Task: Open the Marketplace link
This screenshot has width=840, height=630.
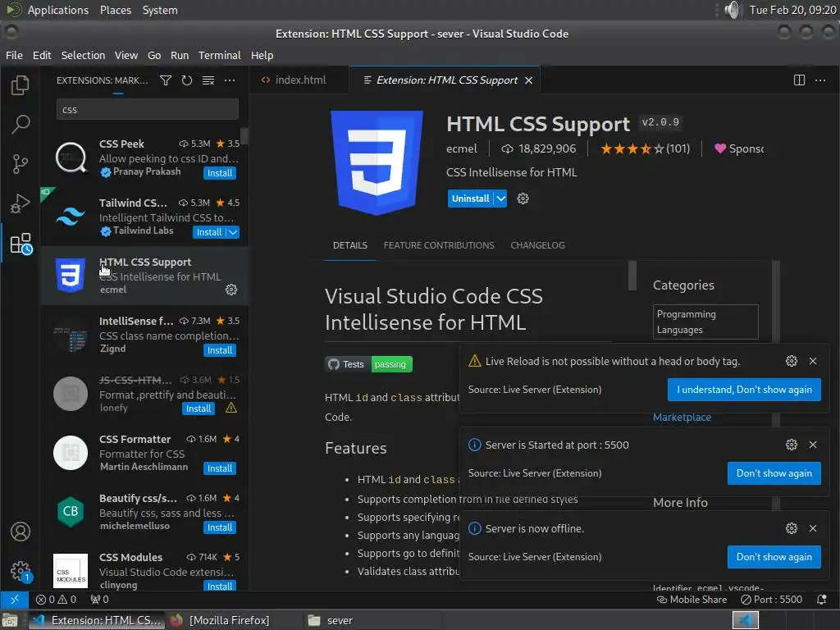Action: (x=682, y=418)
